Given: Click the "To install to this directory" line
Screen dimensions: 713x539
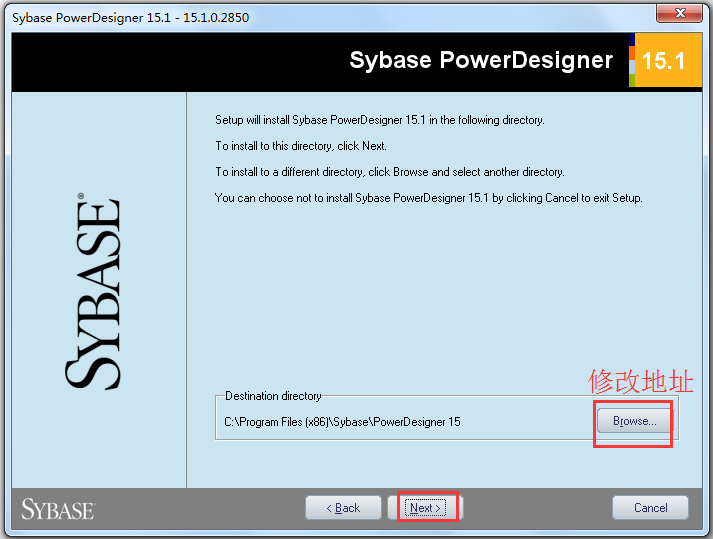Looking at the screenshot, I should 300,146.
